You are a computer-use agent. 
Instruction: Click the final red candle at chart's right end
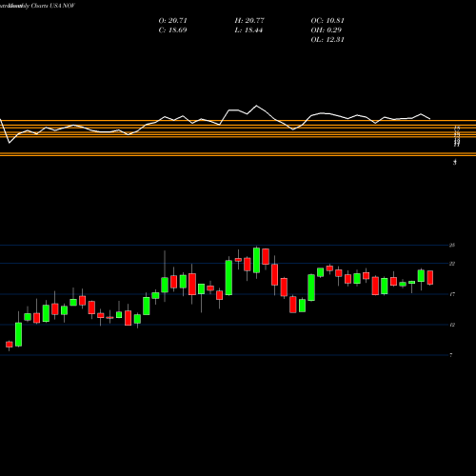coord(430,278)
